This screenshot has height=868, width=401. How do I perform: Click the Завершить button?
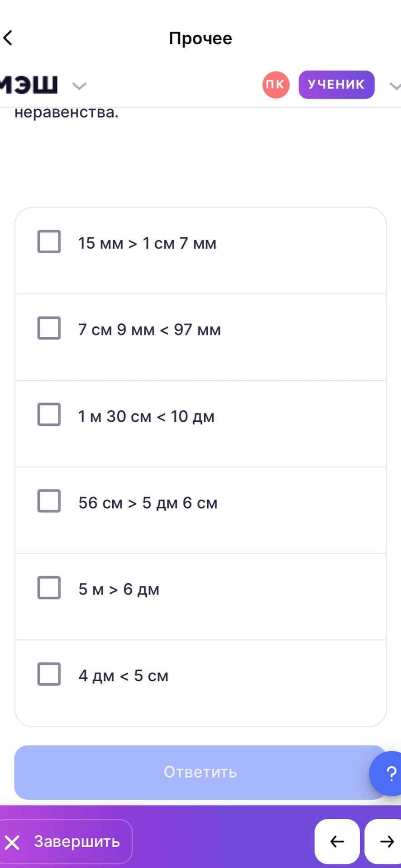(65, 841)
